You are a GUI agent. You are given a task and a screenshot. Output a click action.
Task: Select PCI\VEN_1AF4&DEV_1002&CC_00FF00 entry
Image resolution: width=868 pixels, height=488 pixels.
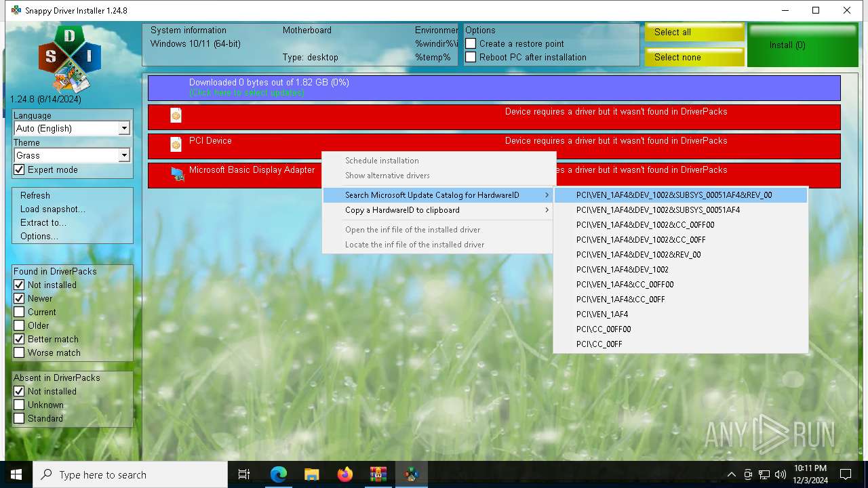coord(681,225)
